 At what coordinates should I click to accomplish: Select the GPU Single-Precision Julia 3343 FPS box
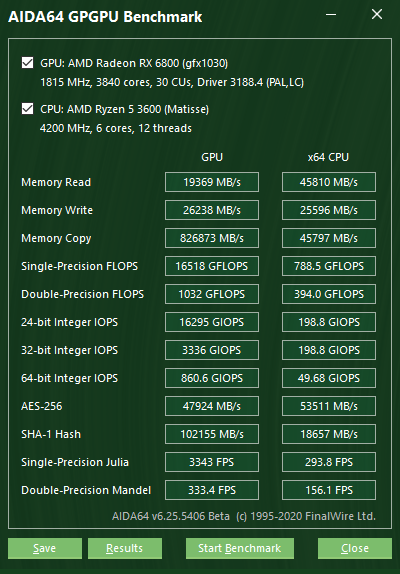(212, 462)
